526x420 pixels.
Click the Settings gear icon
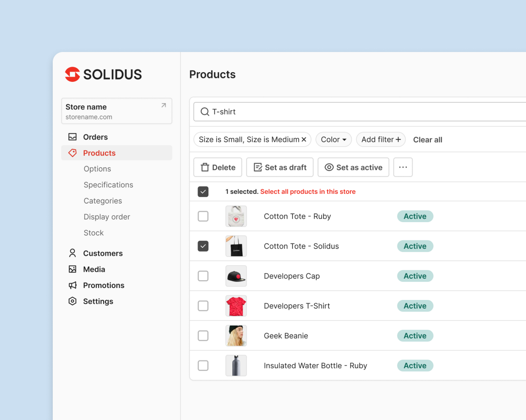72,301
